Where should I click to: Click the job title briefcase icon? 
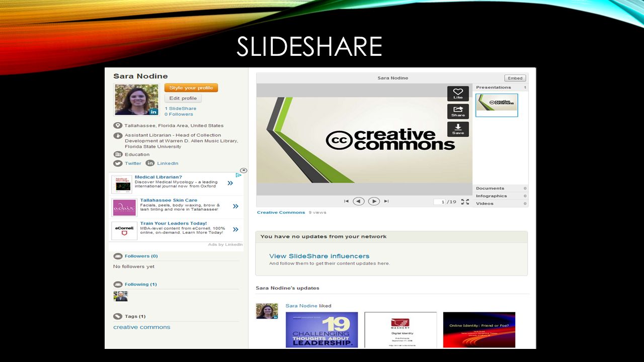(118, 135)
